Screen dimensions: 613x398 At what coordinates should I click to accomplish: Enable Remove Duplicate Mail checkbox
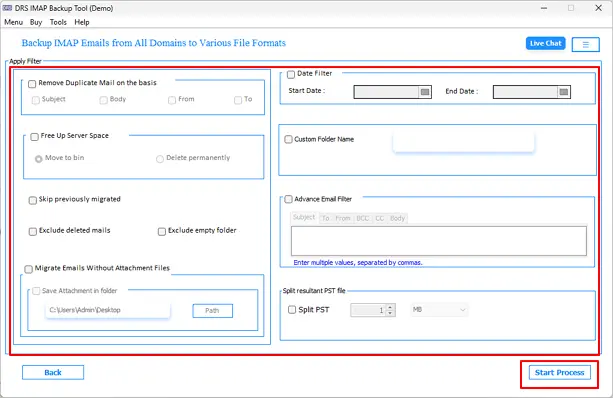pos(32,84)
